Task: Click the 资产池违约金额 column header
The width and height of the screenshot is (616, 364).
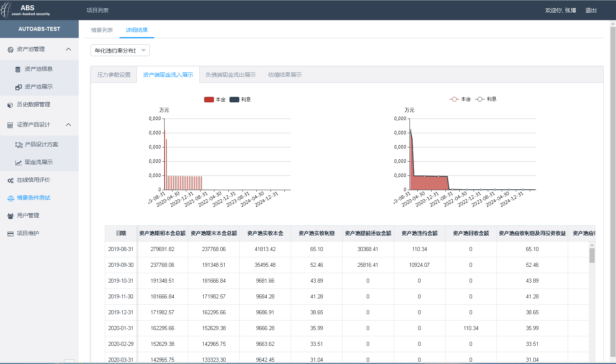Action: (x=420, y=234)
